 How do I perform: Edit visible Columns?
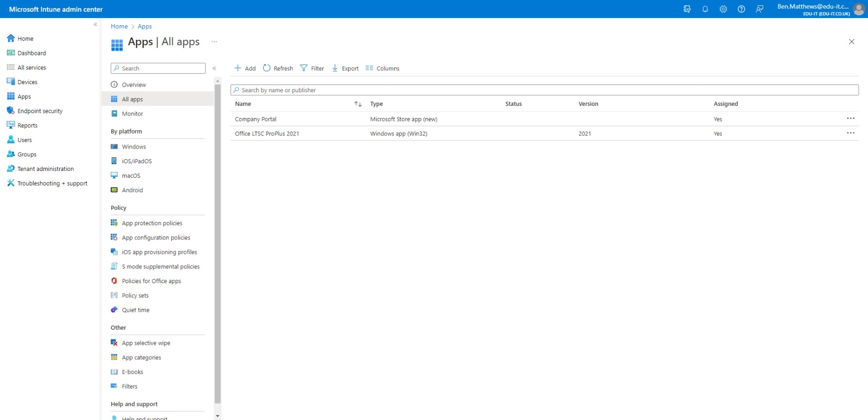(383, 68)
